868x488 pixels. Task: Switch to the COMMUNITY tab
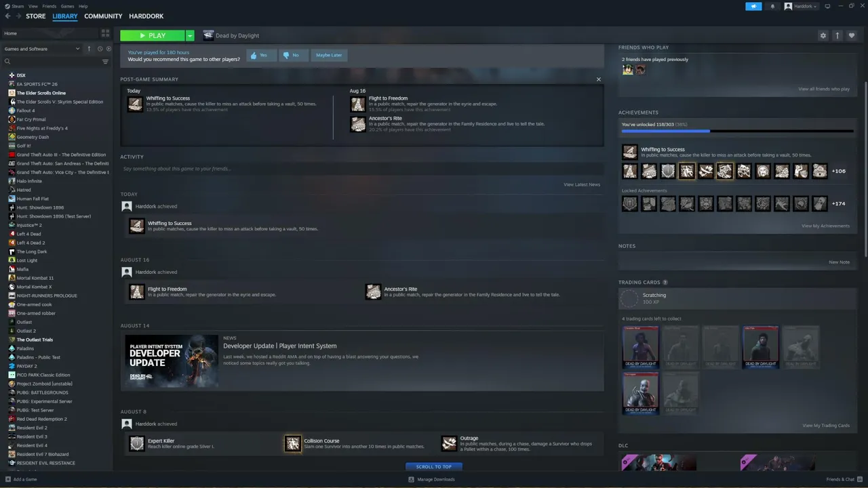point(103,16)
